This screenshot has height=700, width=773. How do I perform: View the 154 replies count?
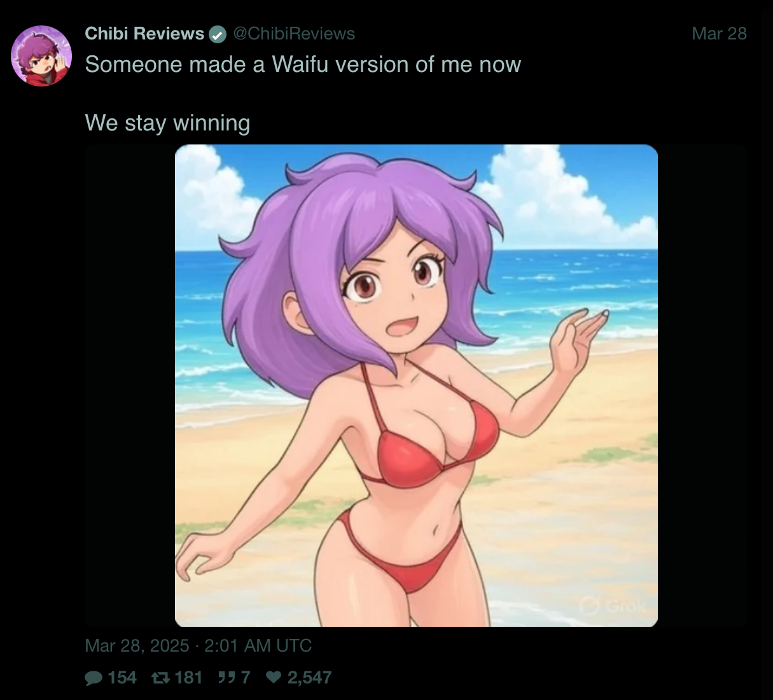(x=122, y=678)
